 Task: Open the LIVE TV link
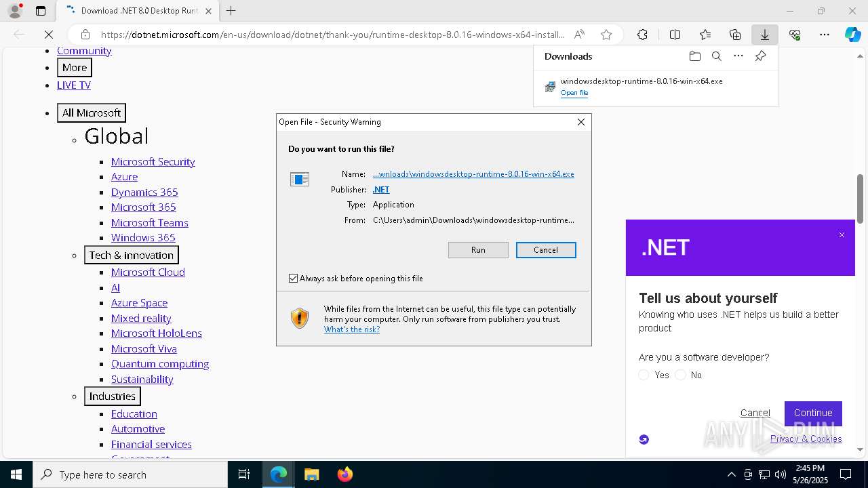pos(74,85)
